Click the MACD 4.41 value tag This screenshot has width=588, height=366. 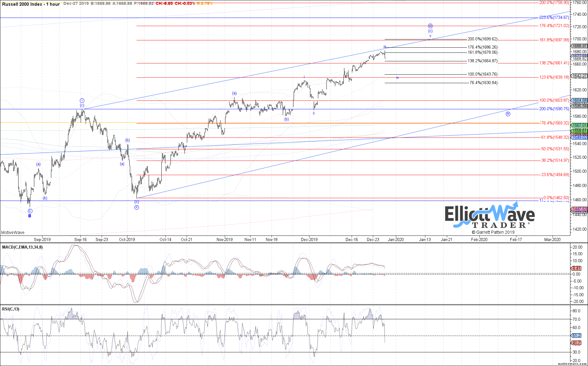click(x=576, y=268)
